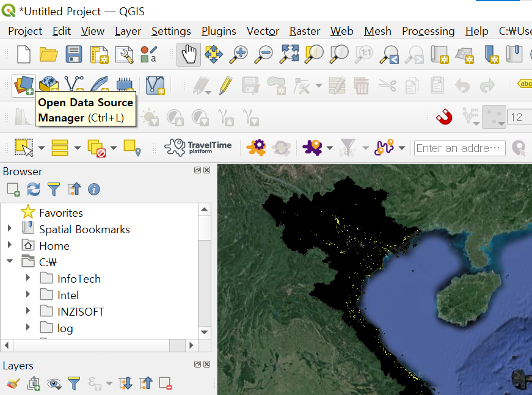Open the Layout Manager icon
Image resolution: width=532 pixels, height=395 pixels.
pyautogui.click(x=124, y=54)
